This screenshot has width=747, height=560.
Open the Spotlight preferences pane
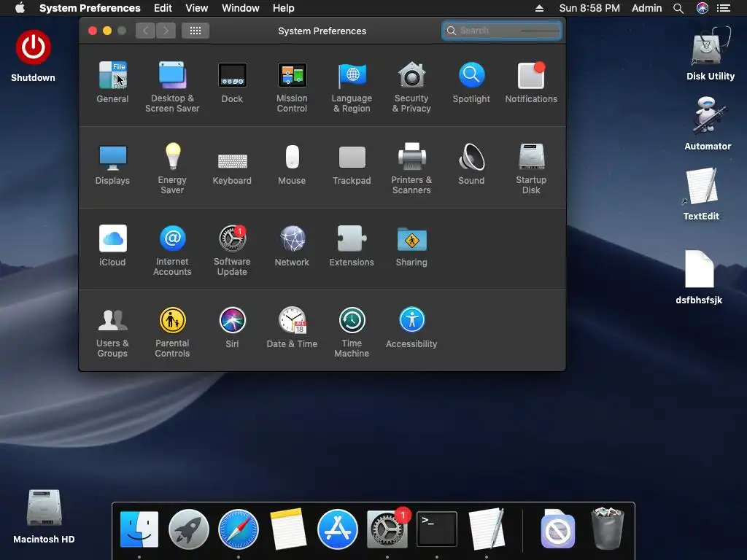[471, 82]
